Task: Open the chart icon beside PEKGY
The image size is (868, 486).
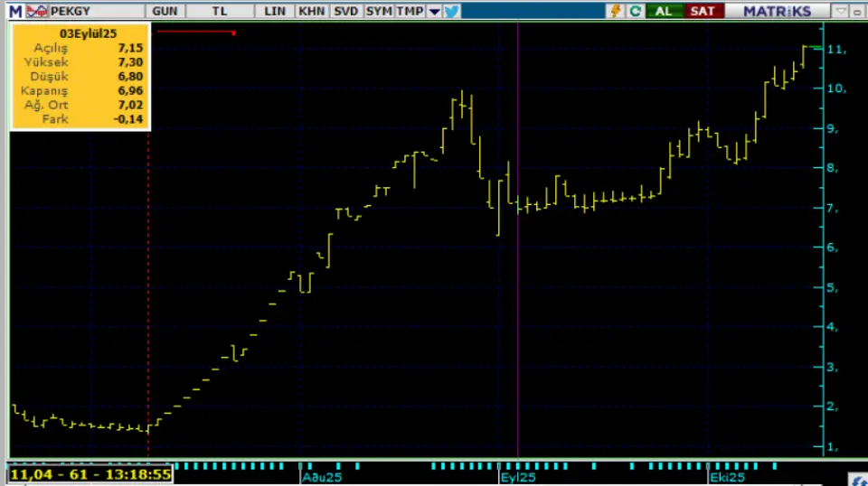Action: 35,11
